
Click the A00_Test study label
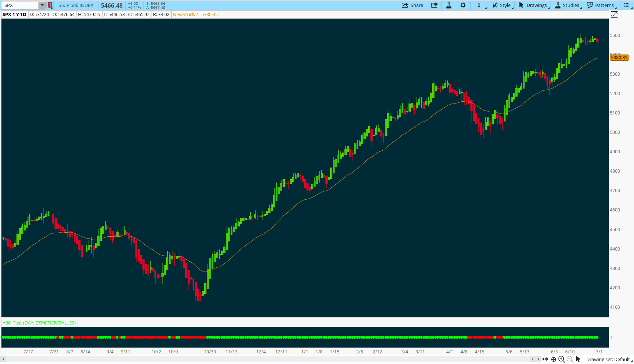[39, 323]
